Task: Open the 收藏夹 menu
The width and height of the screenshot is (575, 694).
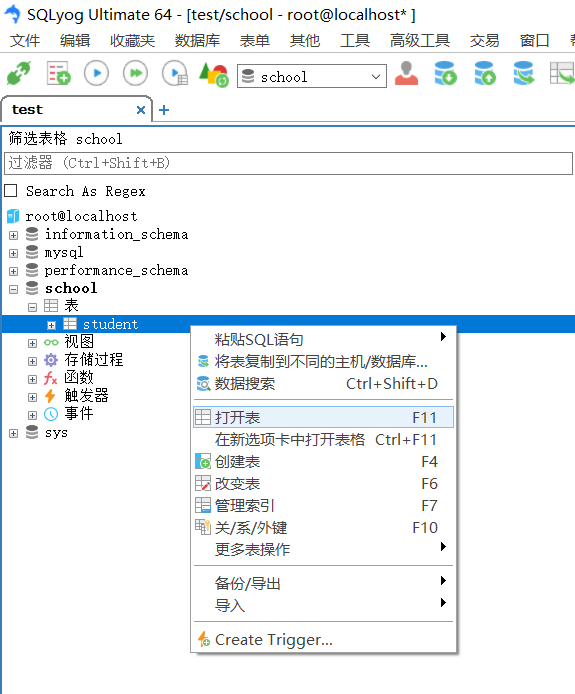Action: 132,41
